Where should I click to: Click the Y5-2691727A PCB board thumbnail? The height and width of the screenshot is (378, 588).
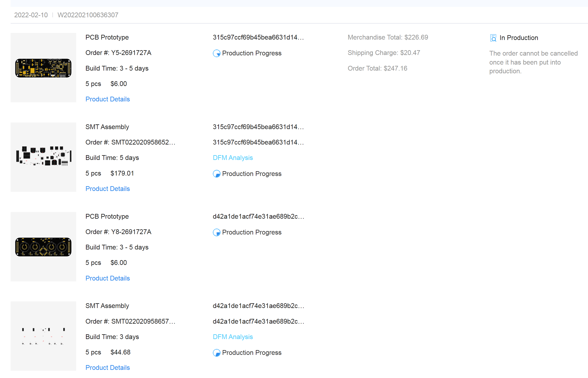pos(44,68)
